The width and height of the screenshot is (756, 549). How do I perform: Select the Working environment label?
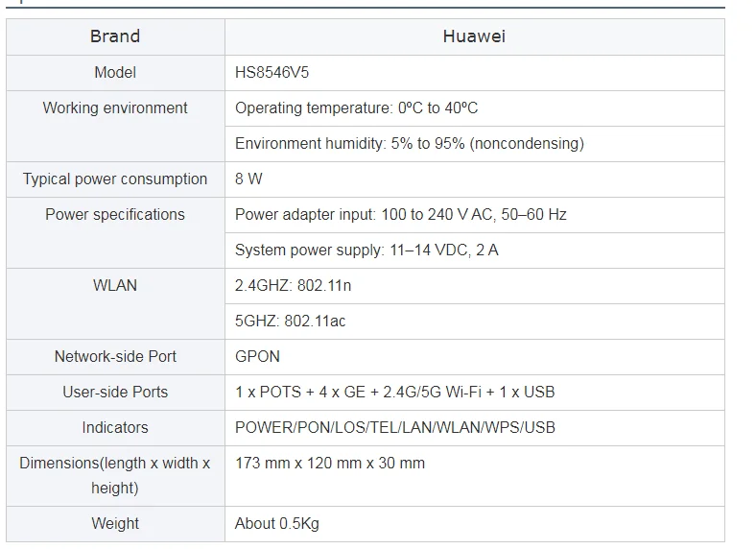115,107
